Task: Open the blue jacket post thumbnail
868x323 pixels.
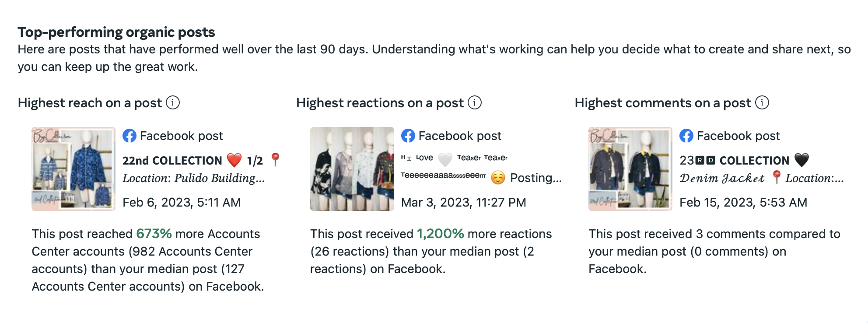Action: click(x=73, y=169)
